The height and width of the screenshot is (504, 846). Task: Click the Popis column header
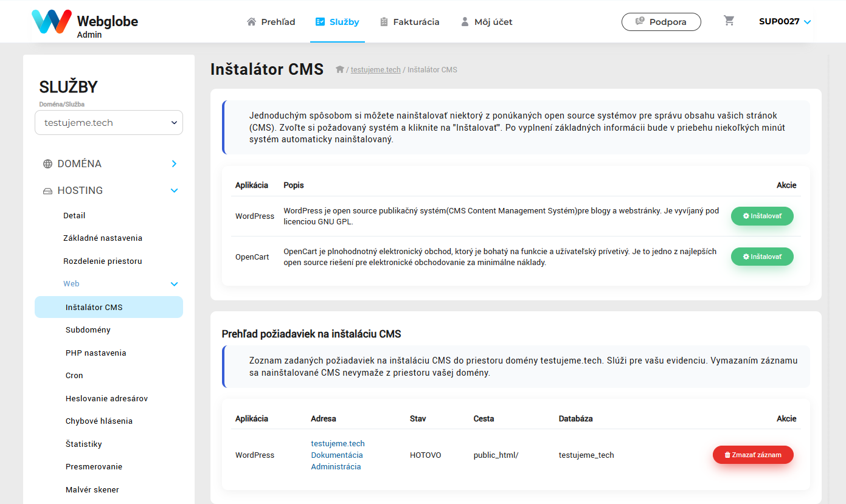click(x=294, y=185)
